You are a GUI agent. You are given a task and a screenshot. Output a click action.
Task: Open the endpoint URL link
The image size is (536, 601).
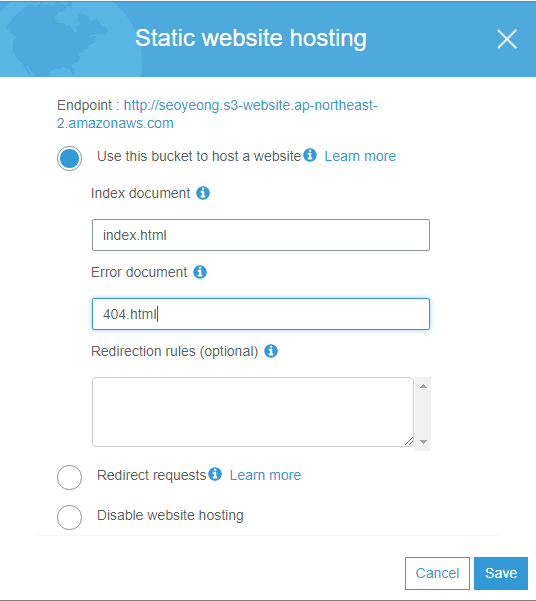pos(217,114)
